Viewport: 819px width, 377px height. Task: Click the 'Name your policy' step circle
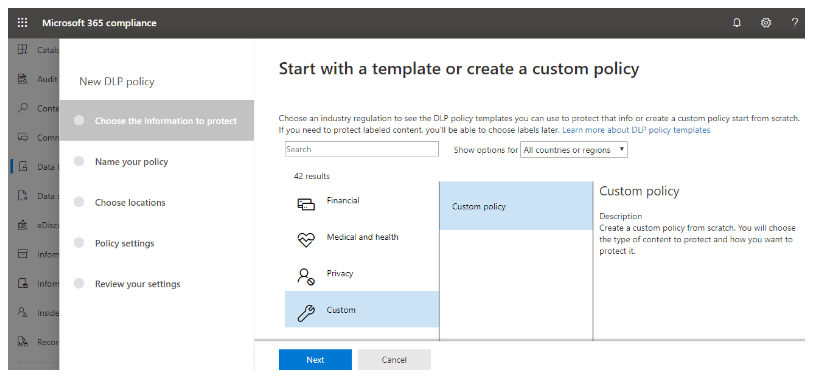(79, 161)
